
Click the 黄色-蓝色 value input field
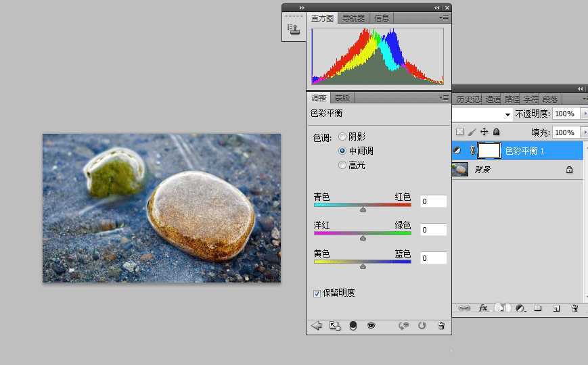(x=433, y=258)
